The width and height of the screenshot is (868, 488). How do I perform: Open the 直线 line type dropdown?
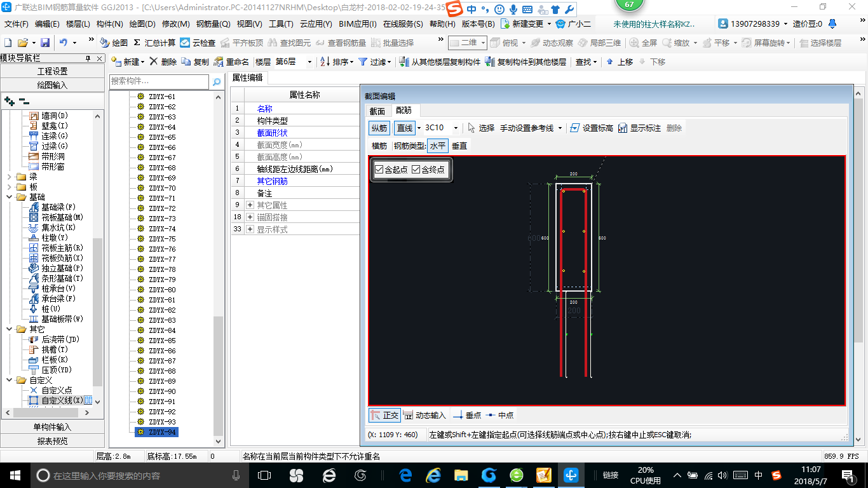(419, 128)
